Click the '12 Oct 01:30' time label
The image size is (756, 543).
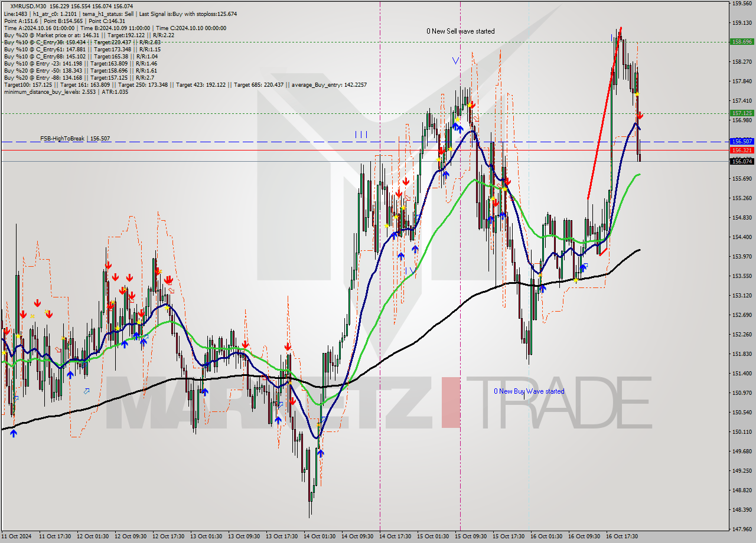click(93, 537)
